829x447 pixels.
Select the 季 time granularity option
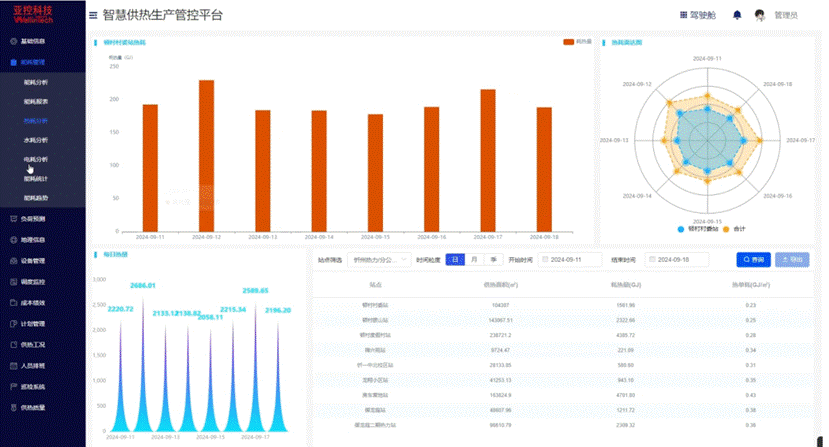(493, 259)
